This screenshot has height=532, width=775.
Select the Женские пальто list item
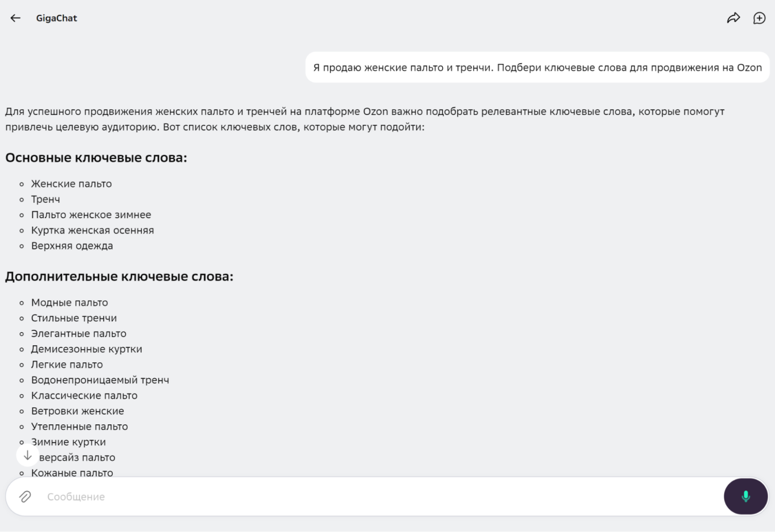click(71, 184)
